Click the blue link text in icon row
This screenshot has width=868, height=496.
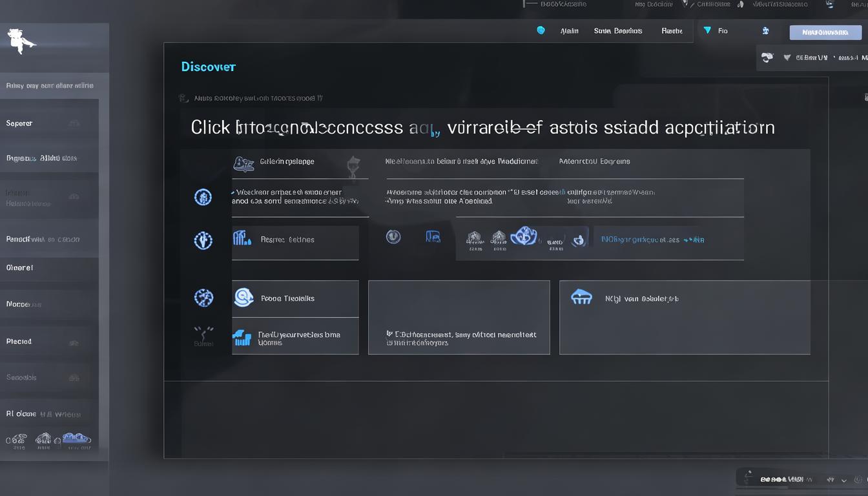[652, 240]
